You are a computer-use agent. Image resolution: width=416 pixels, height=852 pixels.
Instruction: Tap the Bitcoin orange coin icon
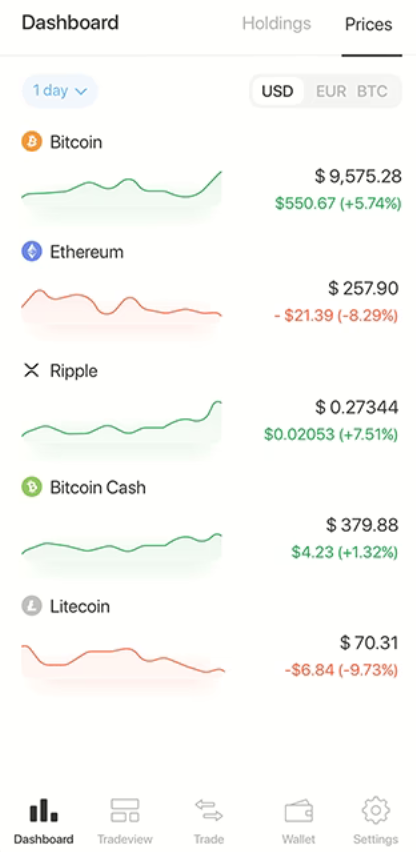[31, 142]
